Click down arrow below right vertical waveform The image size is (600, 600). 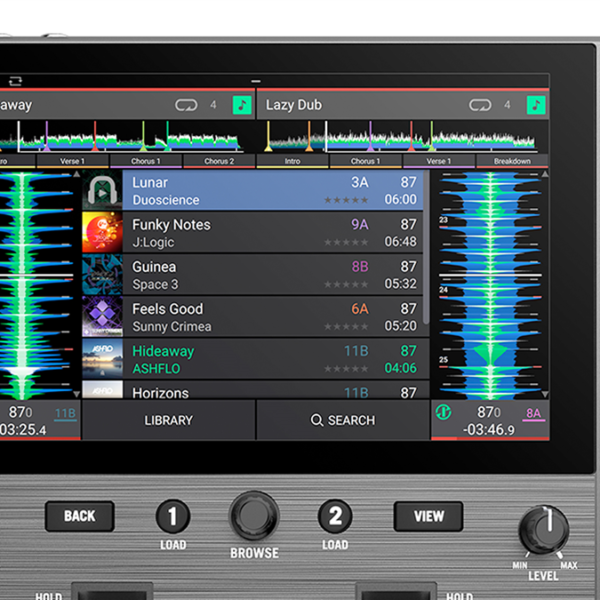point(545,394)
